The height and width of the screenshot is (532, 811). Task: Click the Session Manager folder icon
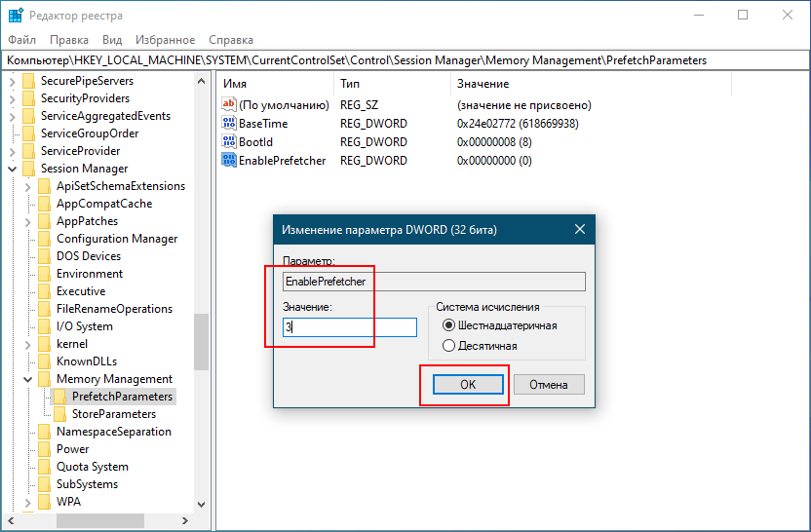coord(28,169)
